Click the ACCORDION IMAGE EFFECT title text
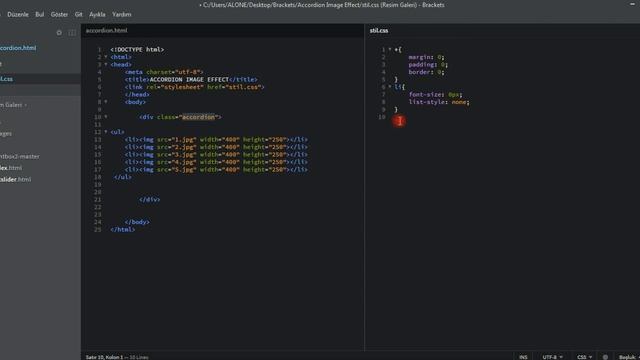Image resolution: width=640 pixels, height=360 pixels. pyautogui.click(x=189, y=80)
